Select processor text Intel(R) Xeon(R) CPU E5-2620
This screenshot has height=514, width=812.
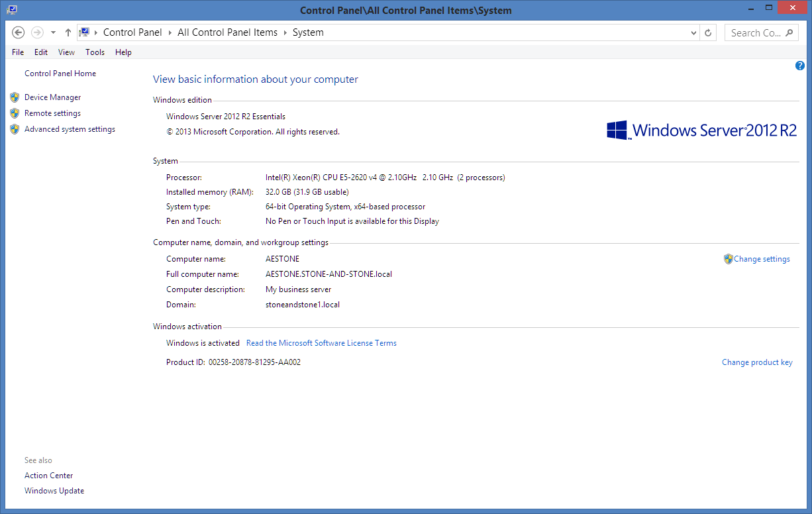tap(385, 178)
